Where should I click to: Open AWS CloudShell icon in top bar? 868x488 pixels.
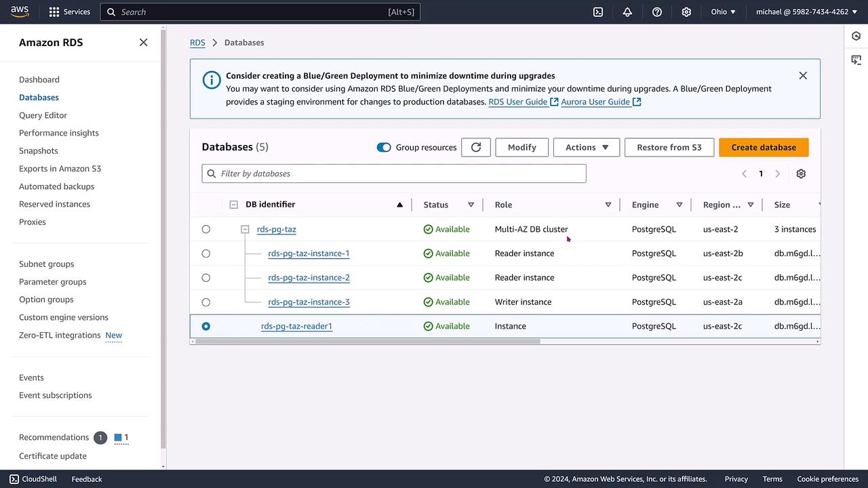click(x=598, y=12)
